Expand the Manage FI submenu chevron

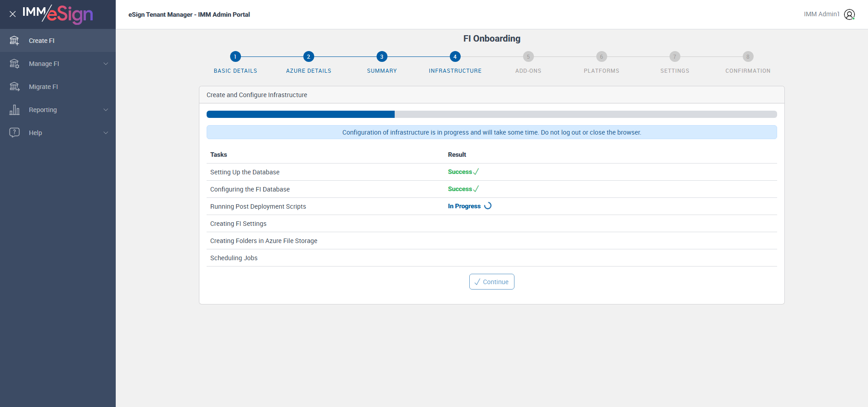[106, 64]
